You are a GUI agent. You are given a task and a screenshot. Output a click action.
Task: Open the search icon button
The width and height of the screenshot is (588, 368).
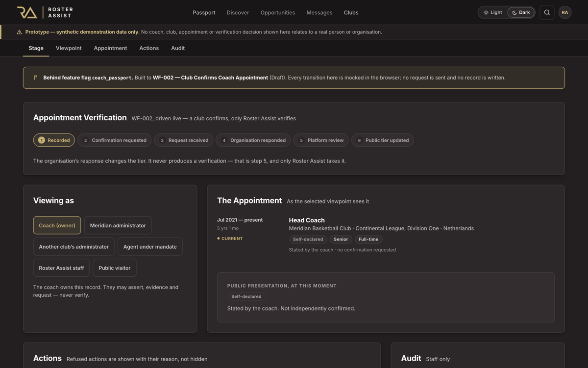(x=547, y=12)
